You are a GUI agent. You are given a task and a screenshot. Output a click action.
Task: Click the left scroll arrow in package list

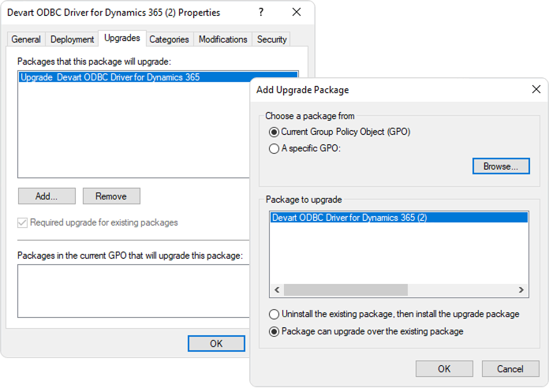tap(277, 289)
